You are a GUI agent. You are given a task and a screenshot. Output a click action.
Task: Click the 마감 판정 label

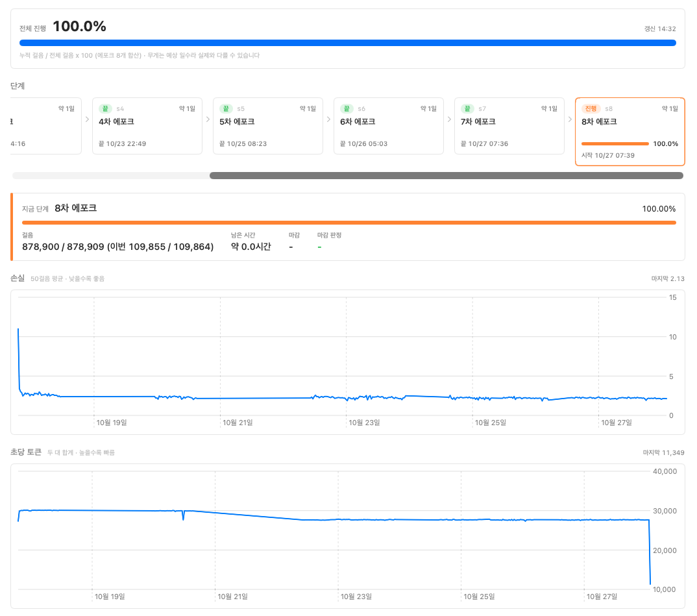330,235
